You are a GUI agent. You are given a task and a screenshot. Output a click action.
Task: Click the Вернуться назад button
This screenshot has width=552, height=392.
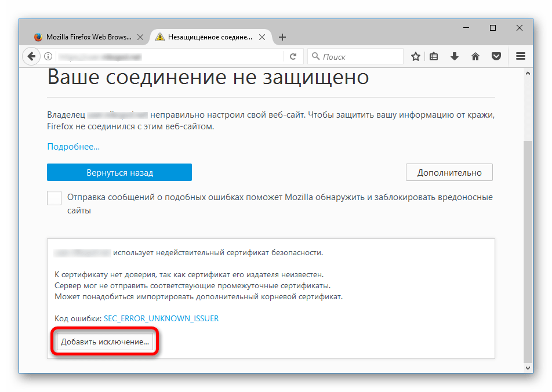[119, 173]
